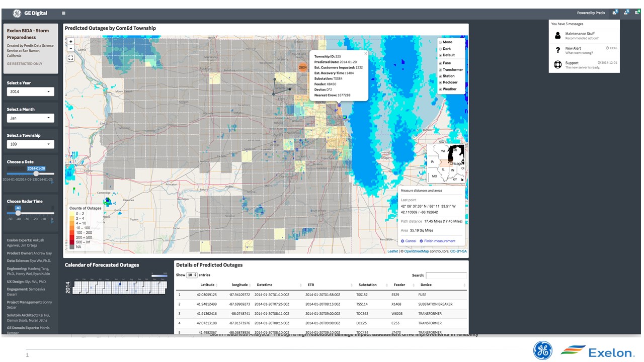Zoom out on the map

[x=71, y=49]
